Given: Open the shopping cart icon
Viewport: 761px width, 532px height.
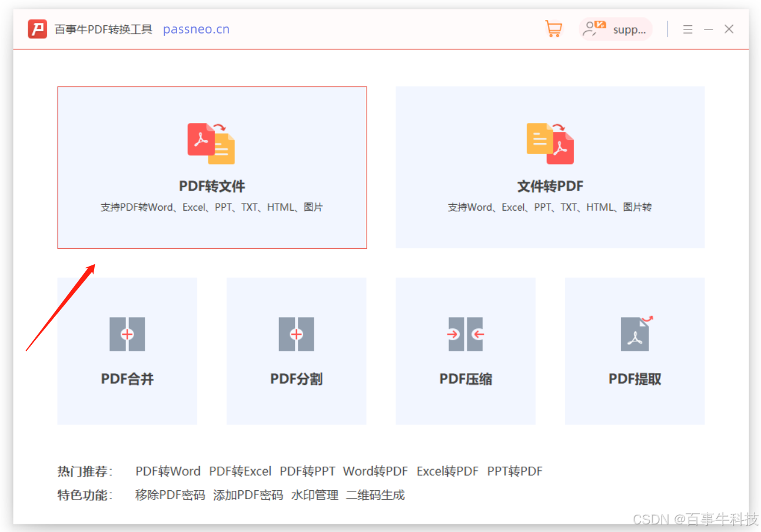Looking at the screenshot, I should point(553,29).
